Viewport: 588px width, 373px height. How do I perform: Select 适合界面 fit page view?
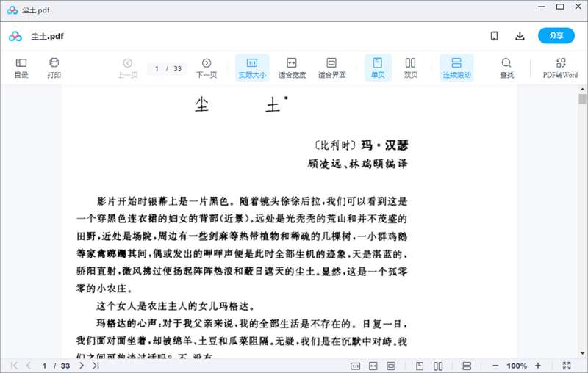coord(331,68)
